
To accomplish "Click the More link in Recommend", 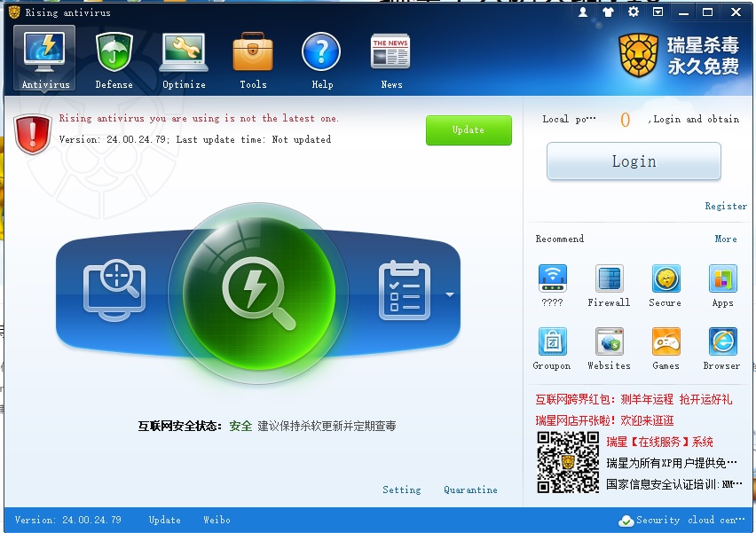I will [x=726, y=239].
